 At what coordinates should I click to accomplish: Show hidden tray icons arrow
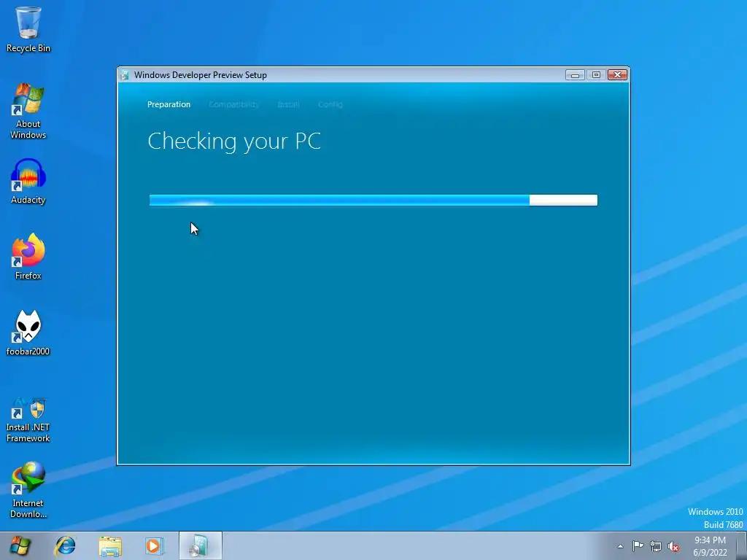620,546
